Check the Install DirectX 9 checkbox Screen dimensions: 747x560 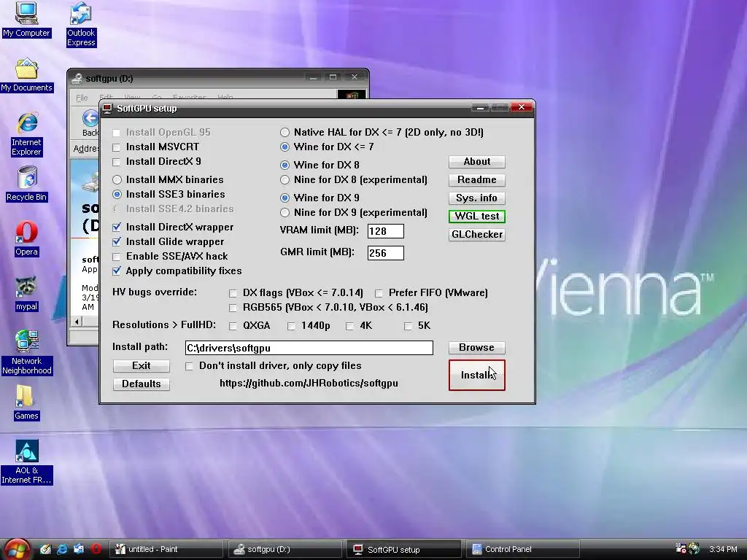[x=116, y=162]
